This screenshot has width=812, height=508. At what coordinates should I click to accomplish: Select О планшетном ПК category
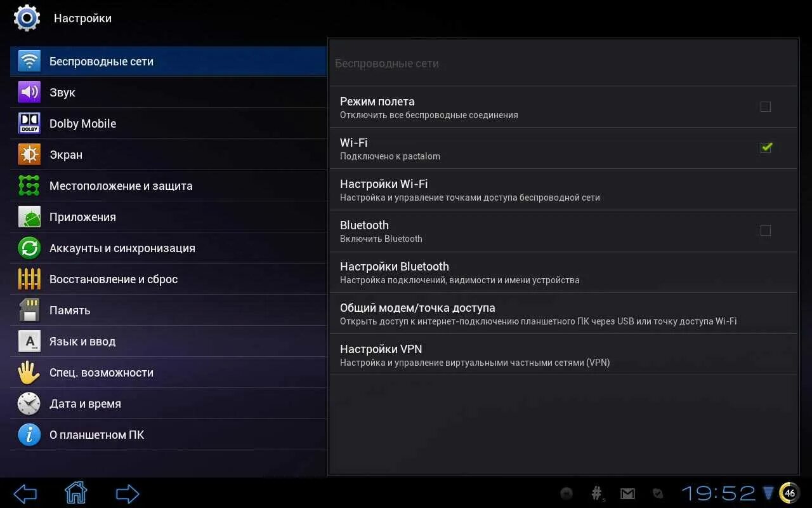pyautogui.click(x=168, y=434)
